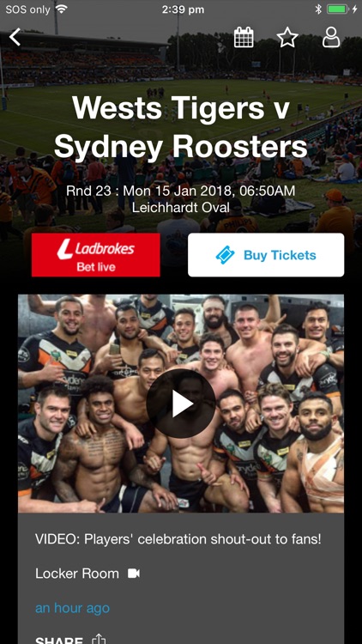The height and width of the screenshot is (644, 362).
Task: Select the Locker Room category label
Action: tap(77, 574)
